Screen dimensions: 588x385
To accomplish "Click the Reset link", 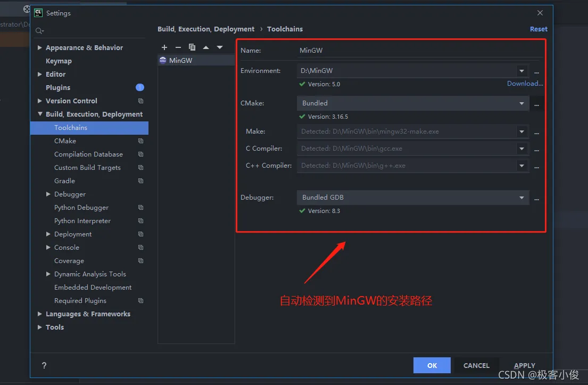I will (539, 29).
